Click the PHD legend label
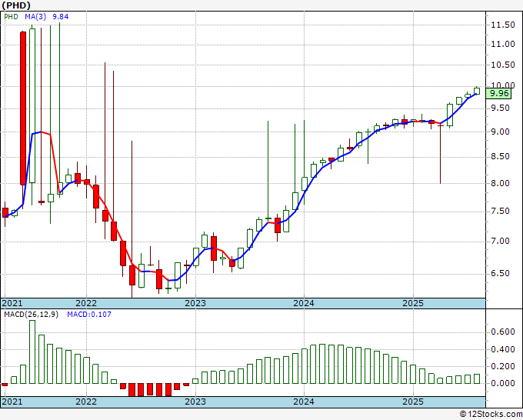 11,17
